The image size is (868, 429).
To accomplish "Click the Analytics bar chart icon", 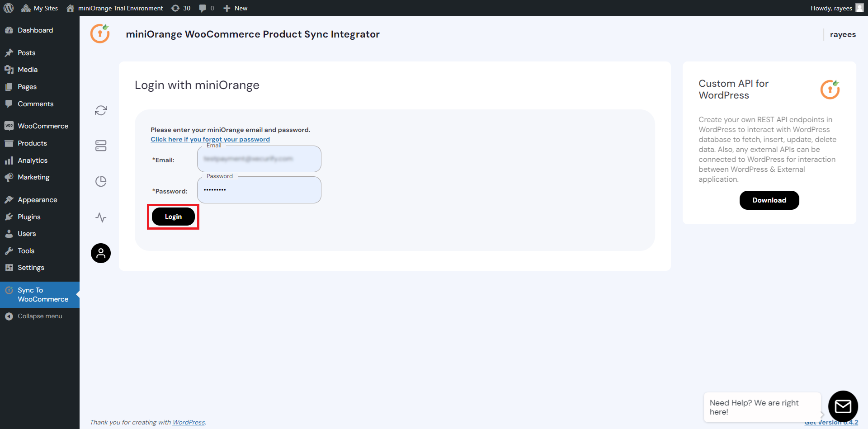I will [9, 160].
